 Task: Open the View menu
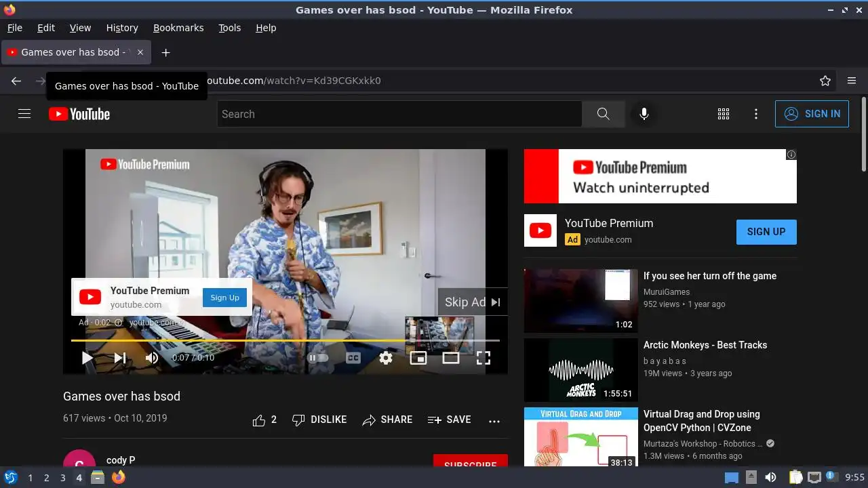(80, 28)
